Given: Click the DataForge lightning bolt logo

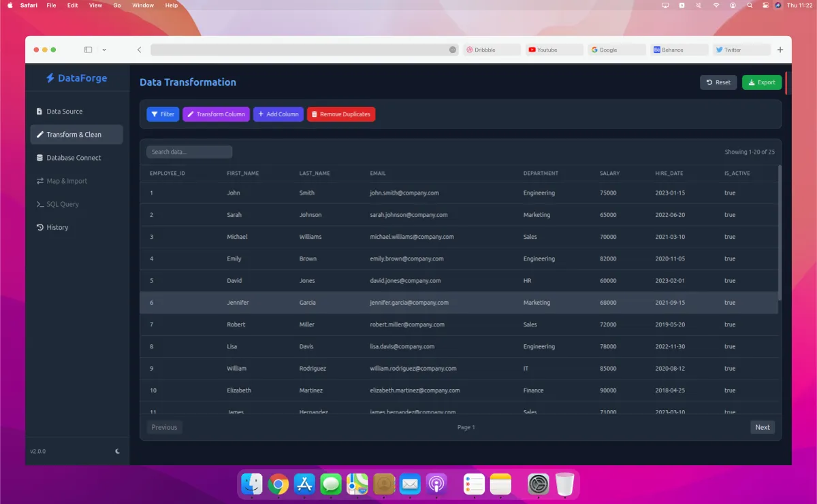Looking at the screenshot, I should pos(49,78).
